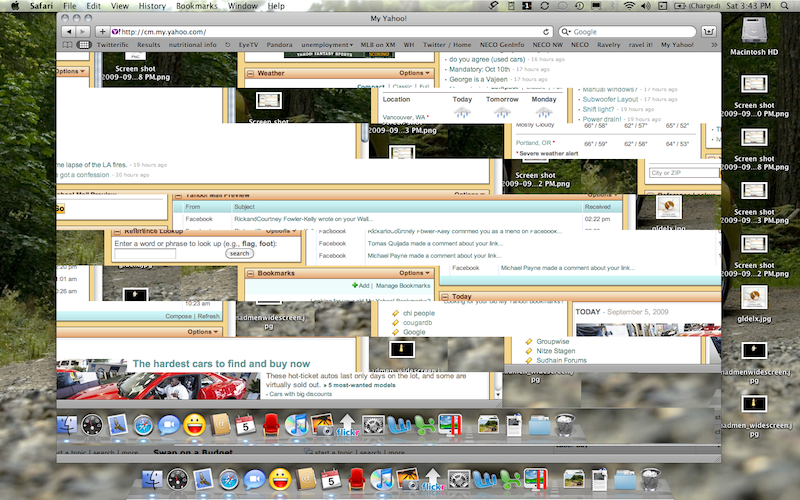Open iTunes in the lowest Dock

click(x=382, y=479)
